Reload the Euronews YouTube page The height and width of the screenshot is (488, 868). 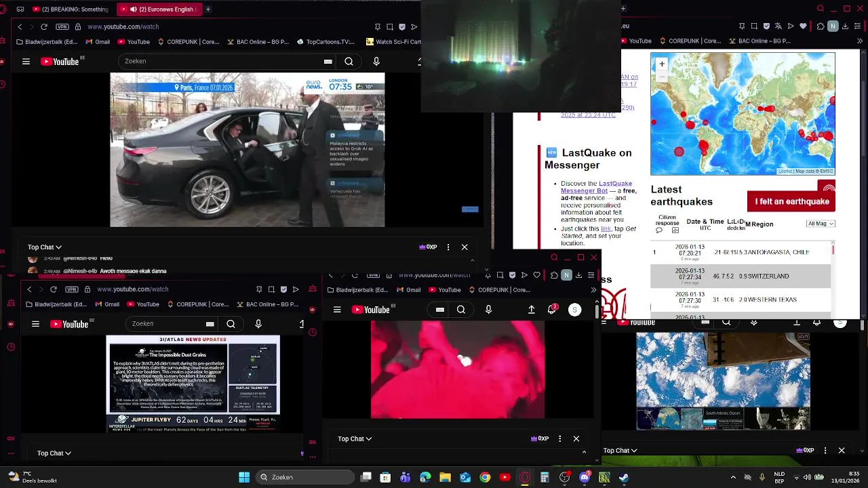tap(44, 26)
